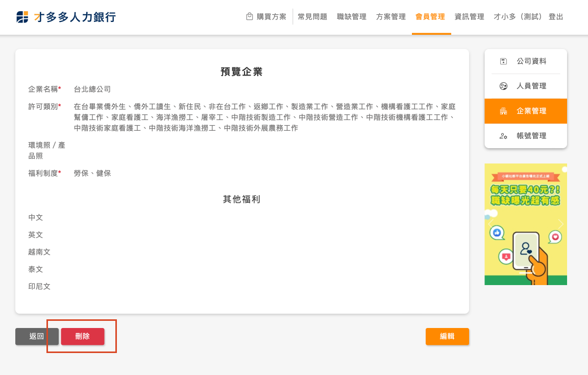Image resolution: width=588 pixels, height=375 pixels.
Task: Open 公司資料 via its sidebar icon
Action: click(503, 61)
